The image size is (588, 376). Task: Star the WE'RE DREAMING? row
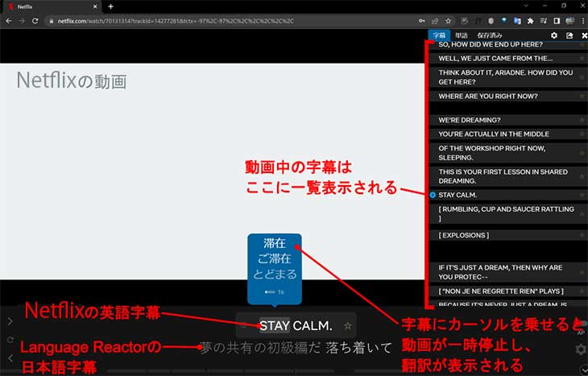pos(582,120)
